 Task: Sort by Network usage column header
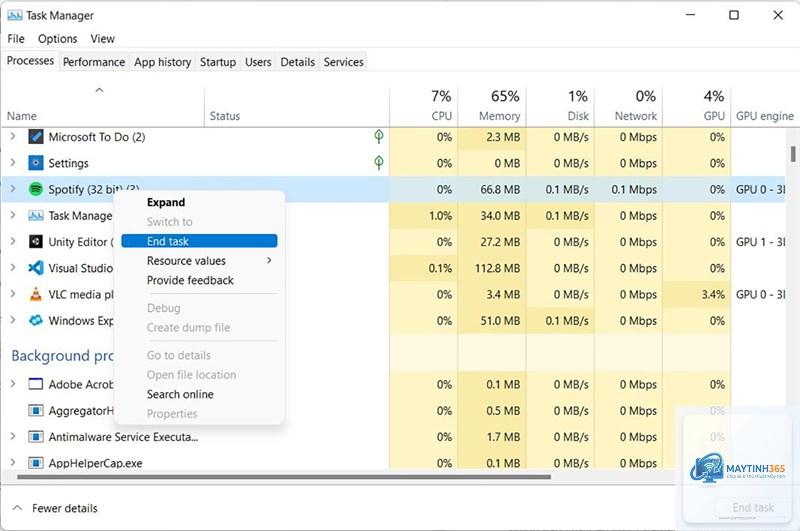click(628, 106)
